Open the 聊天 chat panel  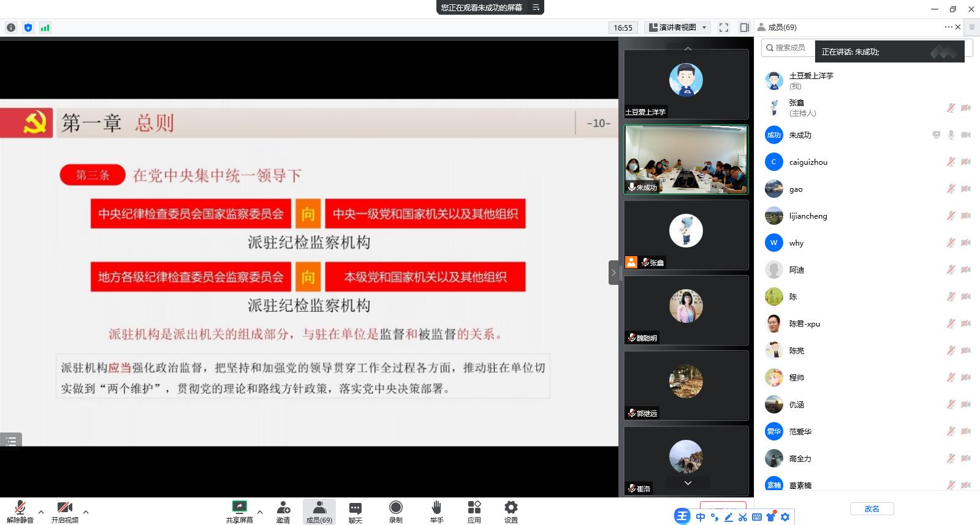point(355,511)
